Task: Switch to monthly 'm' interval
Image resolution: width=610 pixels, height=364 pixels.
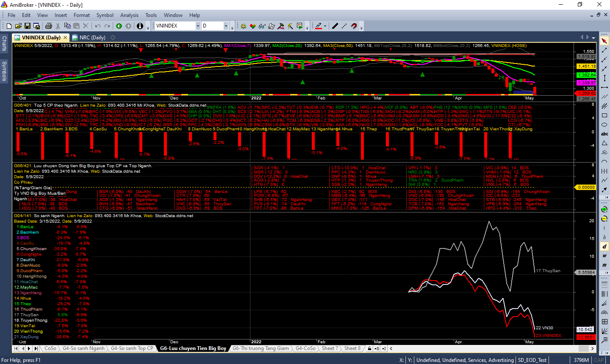Action: tap(604, 265)
